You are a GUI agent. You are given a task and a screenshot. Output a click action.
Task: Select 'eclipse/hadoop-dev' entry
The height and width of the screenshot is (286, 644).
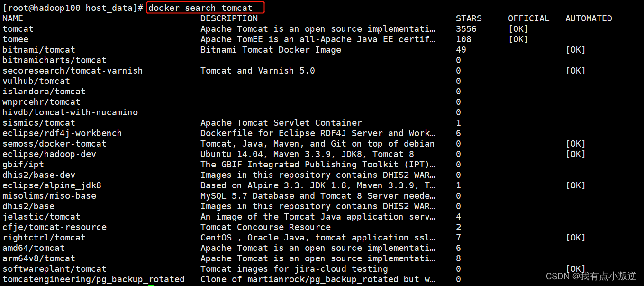(x=49, y=154)
